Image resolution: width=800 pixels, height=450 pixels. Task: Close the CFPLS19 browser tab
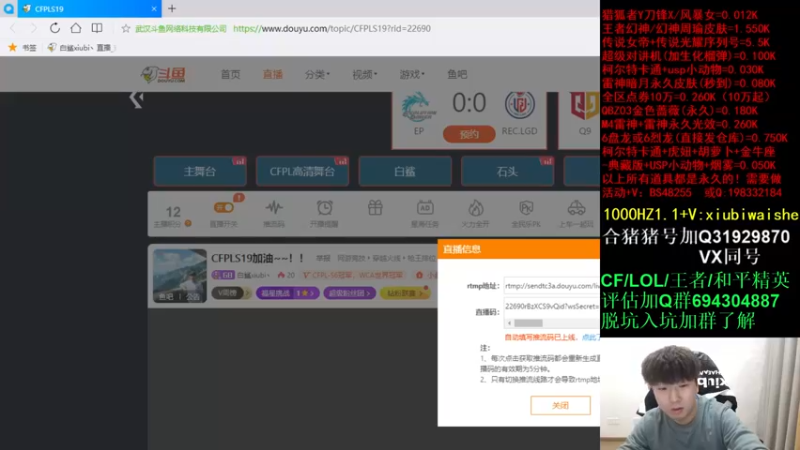tap(154, 9)
